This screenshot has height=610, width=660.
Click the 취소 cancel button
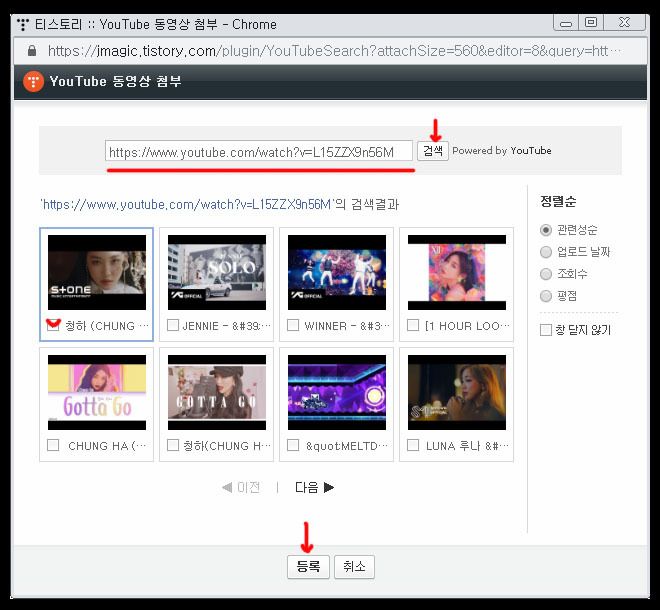[354, 567]
